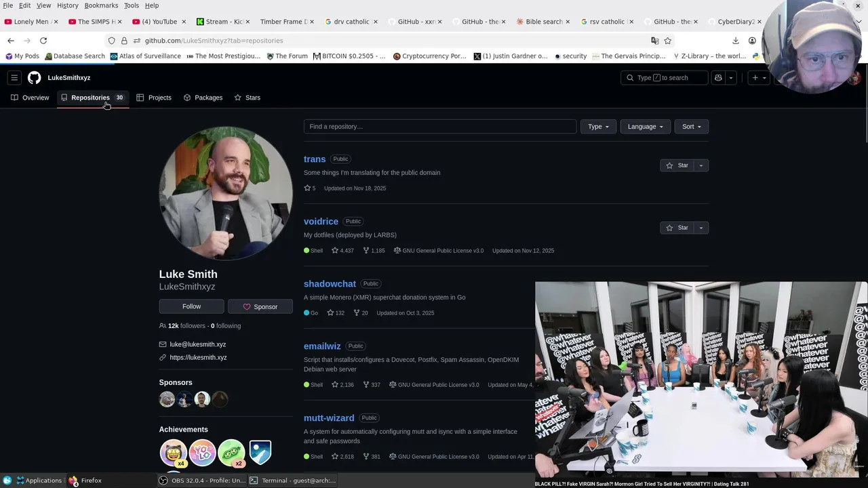
Task: Open the Stars profile tab
Action: point(248,98)
